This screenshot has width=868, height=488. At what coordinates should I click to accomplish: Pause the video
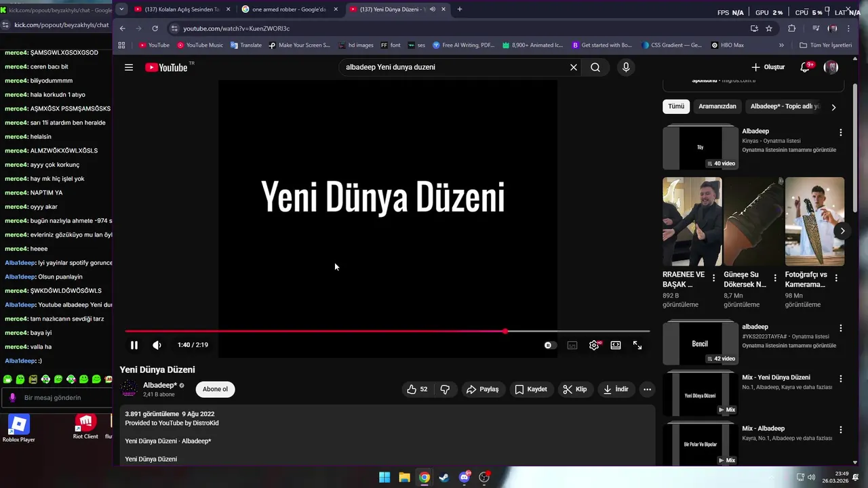coord(134,345)
